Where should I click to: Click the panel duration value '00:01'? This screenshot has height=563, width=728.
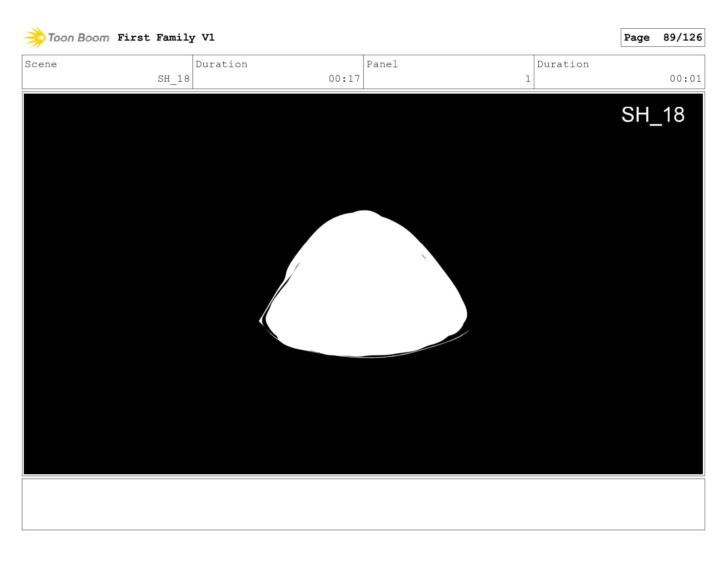point(685,79)
